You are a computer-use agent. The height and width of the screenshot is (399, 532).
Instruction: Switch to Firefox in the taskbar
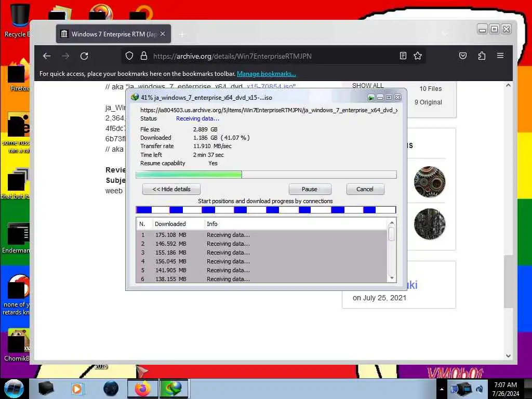coord(143,389)
